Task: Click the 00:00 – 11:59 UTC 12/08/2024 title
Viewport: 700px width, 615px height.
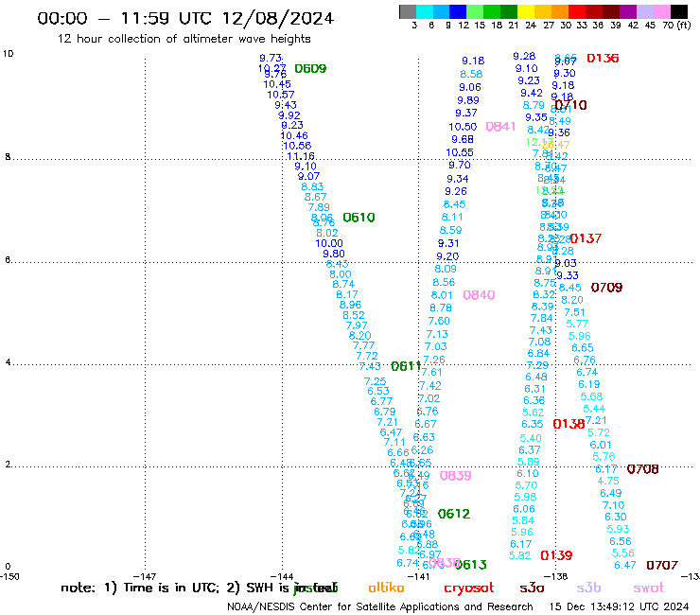Action: (185, 18)
